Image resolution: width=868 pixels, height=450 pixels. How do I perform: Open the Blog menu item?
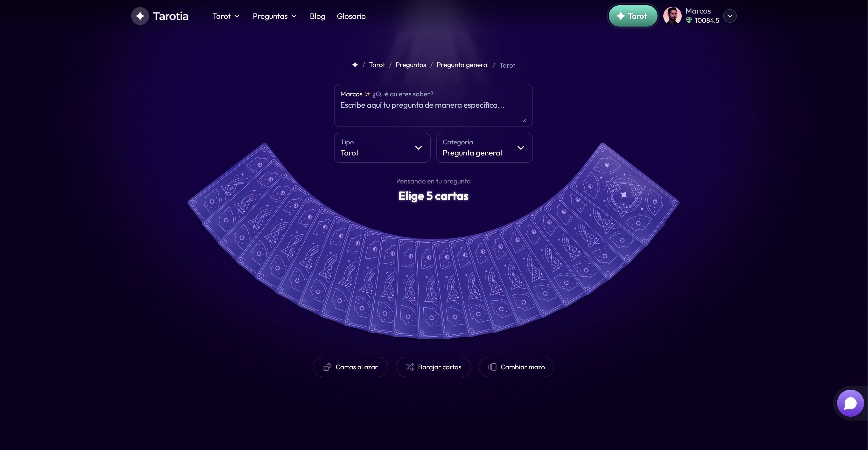tap(317, 16)
